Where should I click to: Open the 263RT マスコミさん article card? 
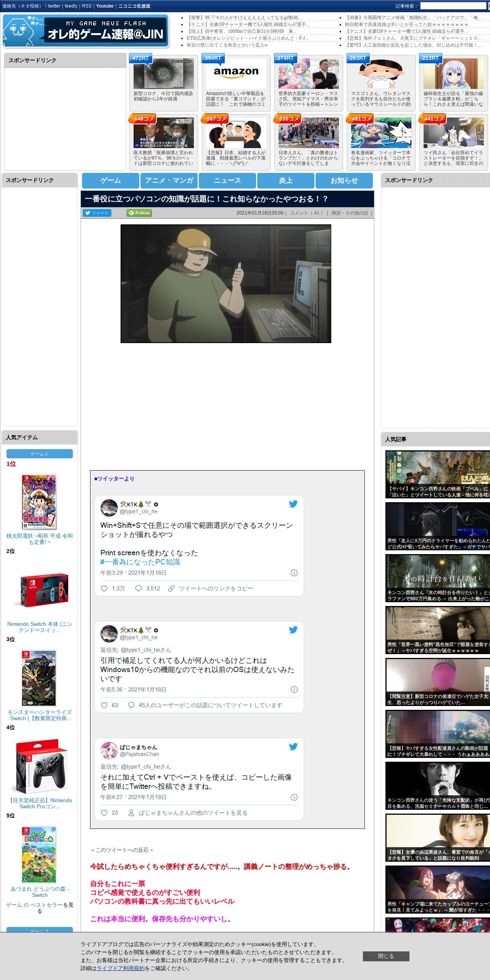pos(381,83)
